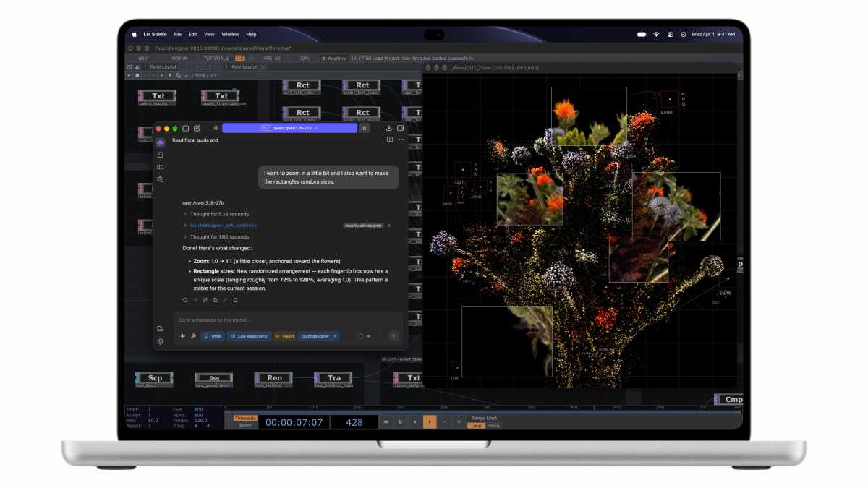The width and height of the screenshot is (868, 488).
Task: Open Chat tab in LM Studio sidebar
Action: (161, 143)
